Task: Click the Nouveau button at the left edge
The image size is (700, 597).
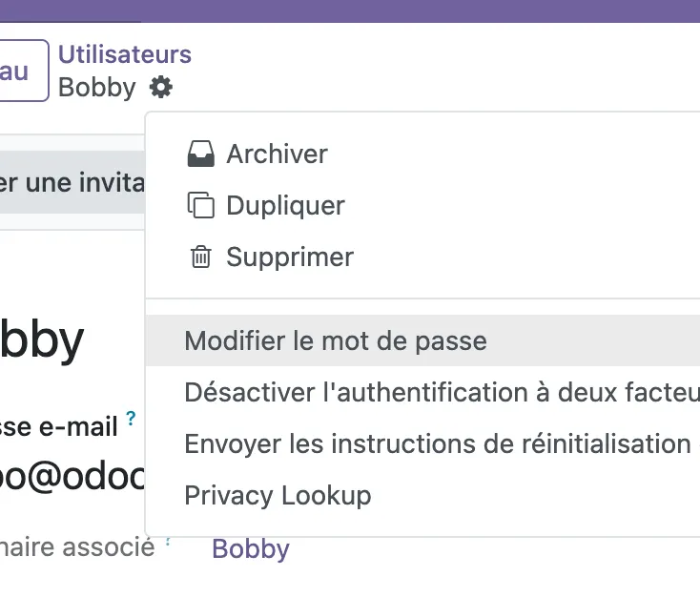Action: click(x=24, y=71)
